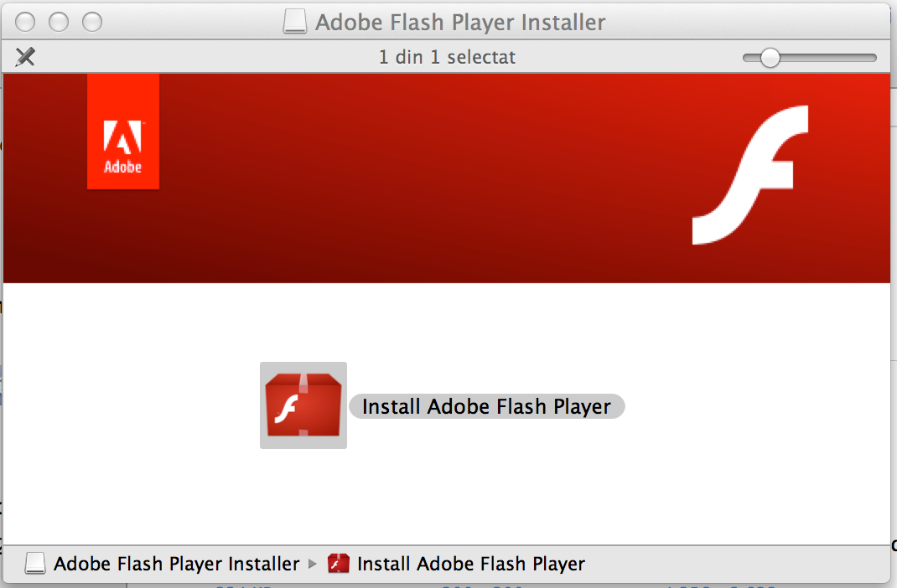Click the customize toolbar icon

click(25, 57)
